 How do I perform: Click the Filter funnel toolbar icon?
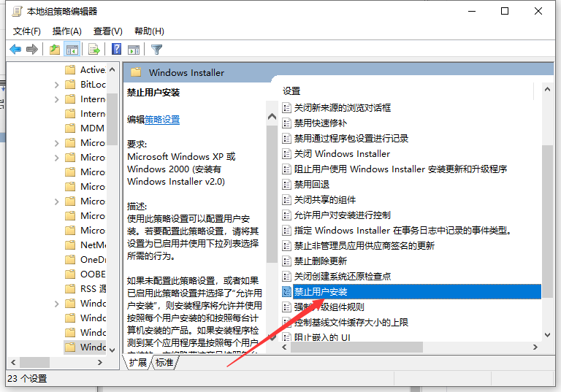[x=156, y=50]
